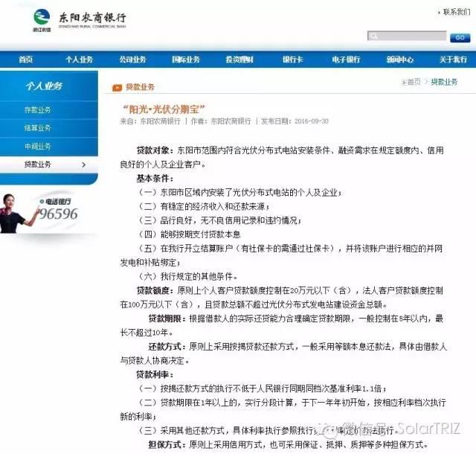
Task: Open 新闻中心 in main navigation
Action: (400, 60)
